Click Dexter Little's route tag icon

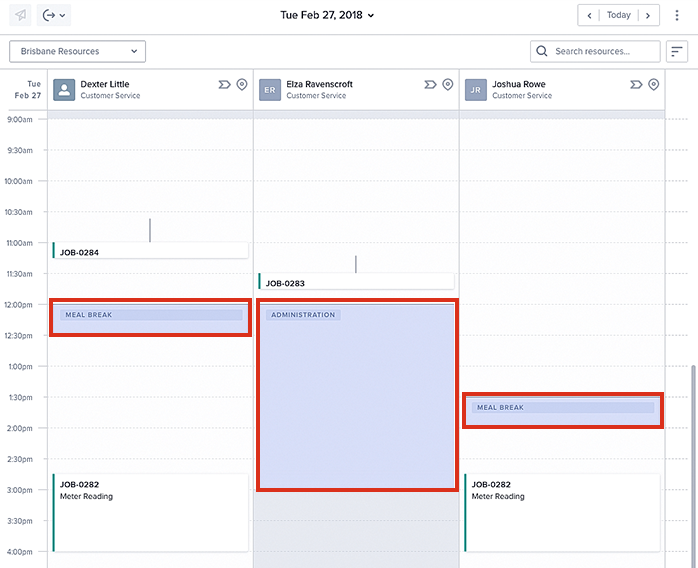[224, 85]
